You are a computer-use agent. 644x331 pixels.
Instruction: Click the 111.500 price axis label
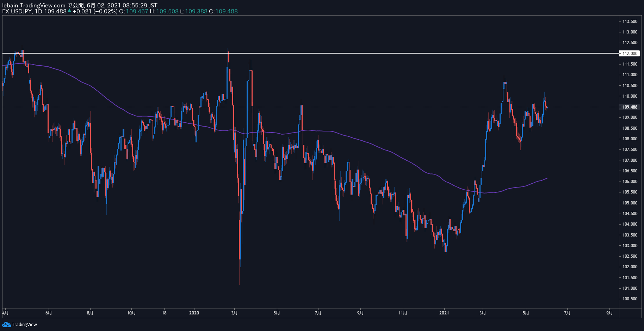point(630,64)
